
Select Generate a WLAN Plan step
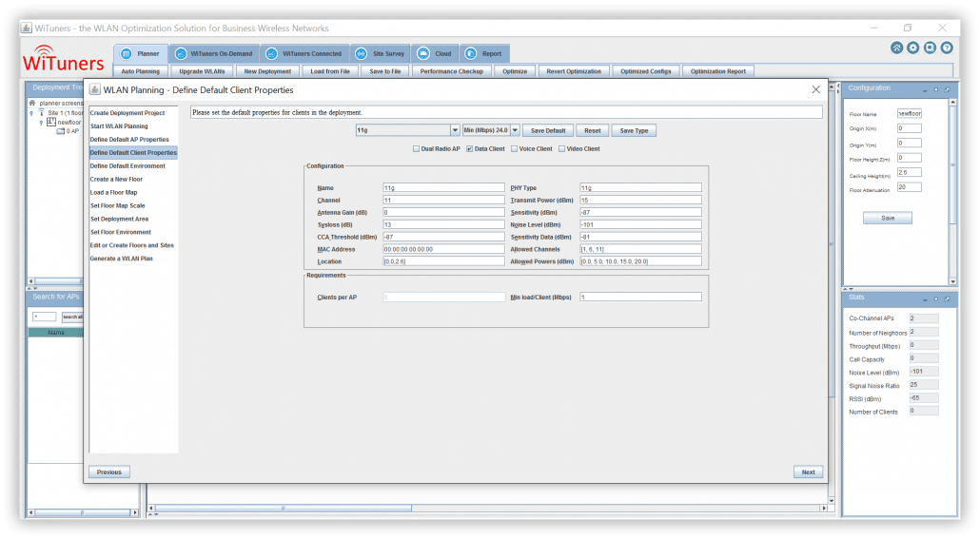pyautogui.click(x=121, y=259)
